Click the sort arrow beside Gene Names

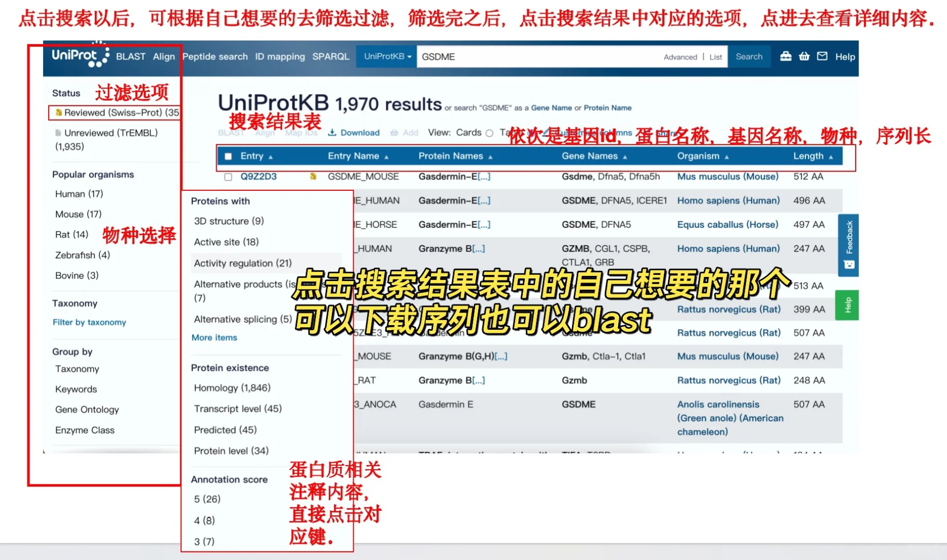(x=625, y=157)
